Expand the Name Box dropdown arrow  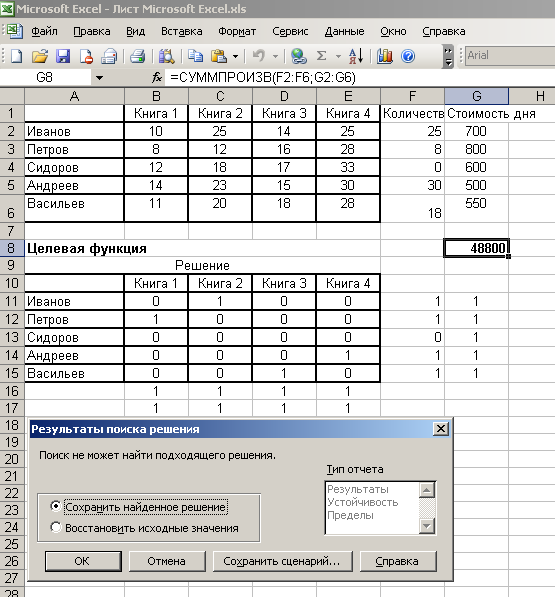point(99,78)
